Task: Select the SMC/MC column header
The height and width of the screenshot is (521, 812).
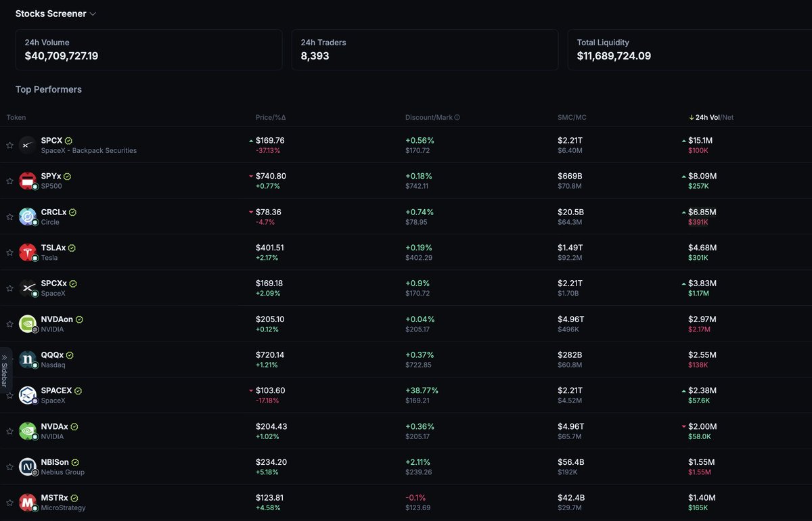Action: 572,117
